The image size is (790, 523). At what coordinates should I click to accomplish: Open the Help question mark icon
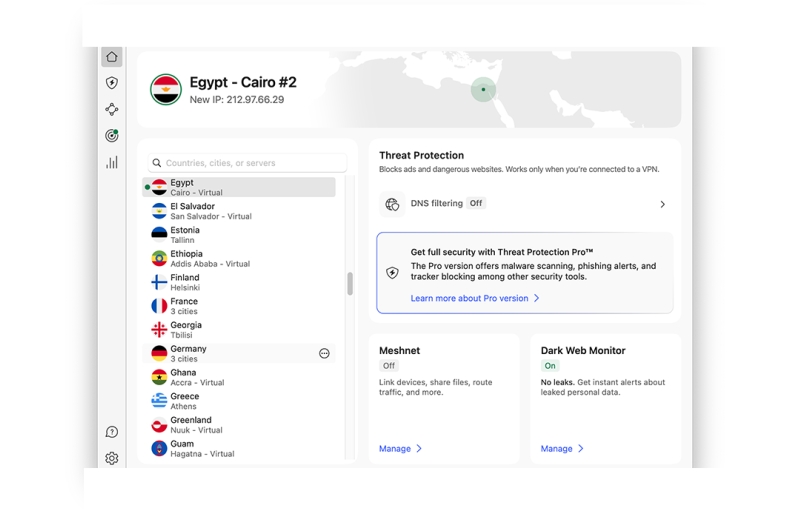tap(112, 432)
